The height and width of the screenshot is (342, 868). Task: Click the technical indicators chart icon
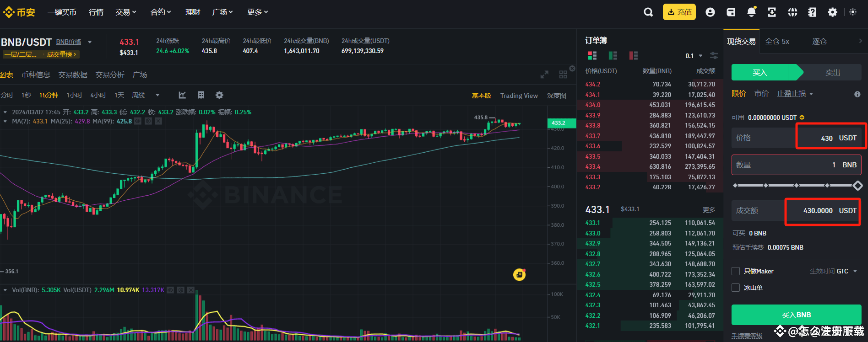[182, 95]
